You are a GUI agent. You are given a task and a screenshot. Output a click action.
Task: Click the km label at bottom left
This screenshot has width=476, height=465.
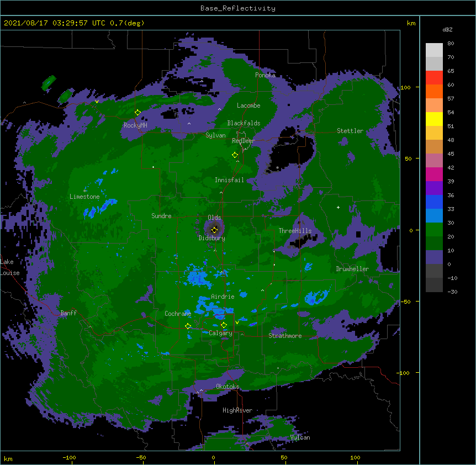click(x=8, y=458)
